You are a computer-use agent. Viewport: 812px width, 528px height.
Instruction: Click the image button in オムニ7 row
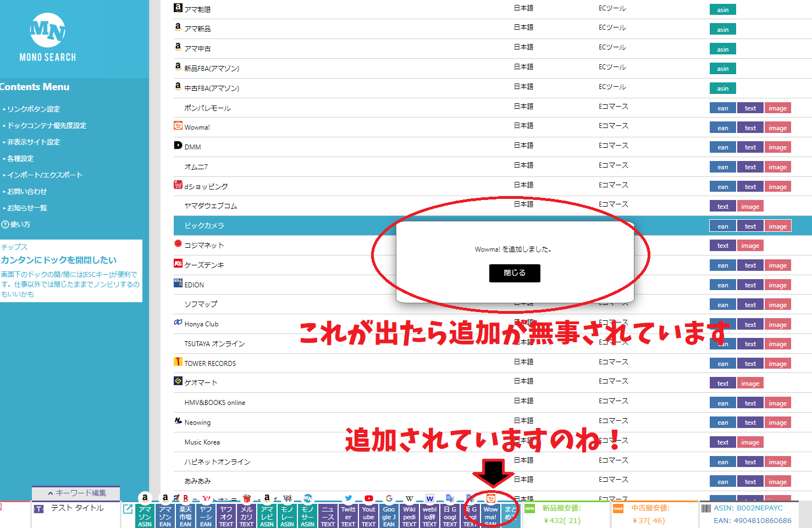pyautogui.click(x=777, y=167)
